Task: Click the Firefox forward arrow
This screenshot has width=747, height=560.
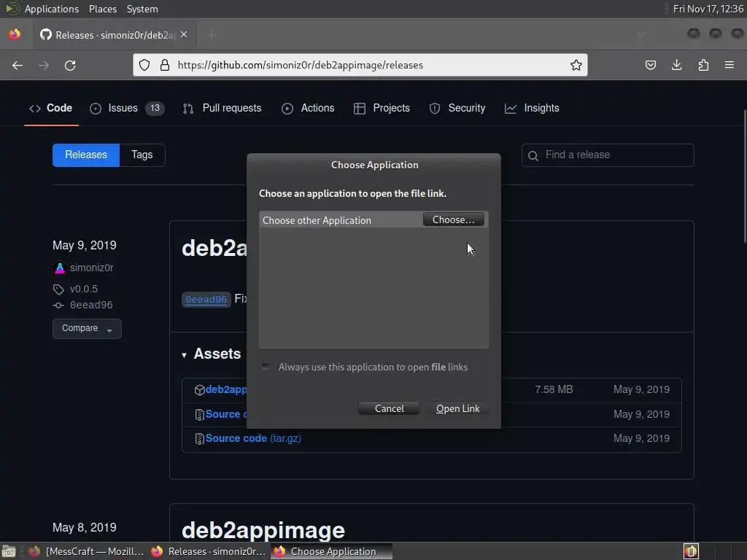Action: [x=44, y=65]
